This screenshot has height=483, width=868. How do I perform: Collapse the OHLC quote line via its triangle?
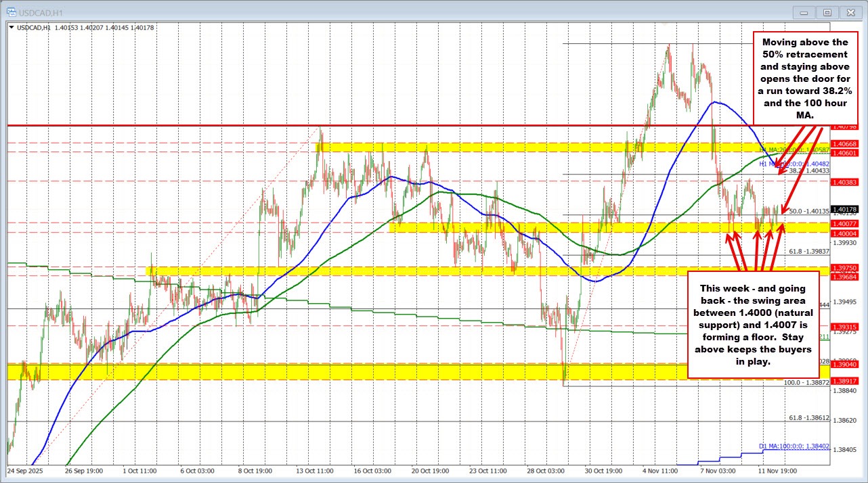(12, 28)
